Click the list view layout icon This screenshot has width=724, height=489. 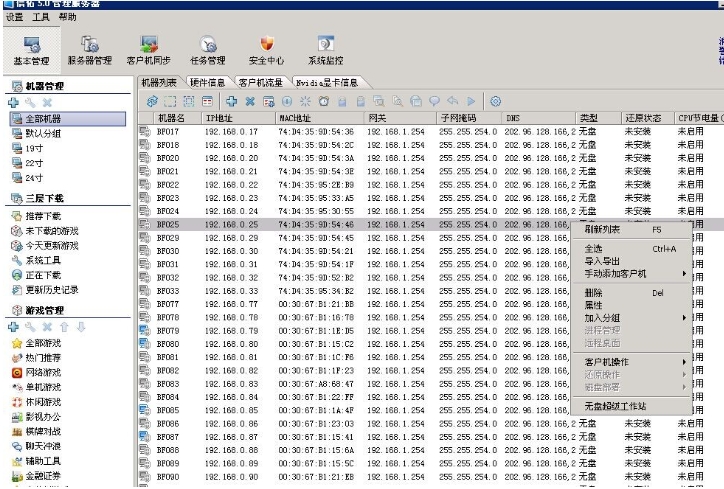[207, 101]
